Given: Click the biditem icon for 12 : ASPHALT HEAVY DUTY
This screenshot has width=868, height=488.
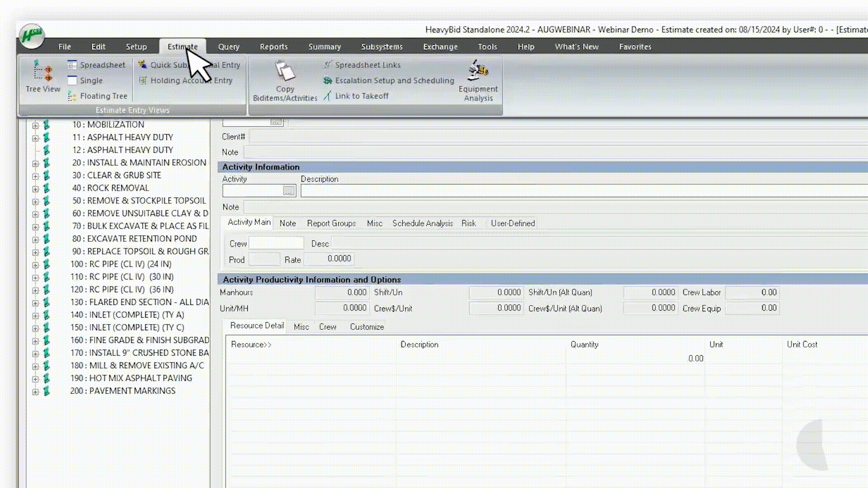Looking at the screenshot, I should pyautogui.click(x=46, y=150).
